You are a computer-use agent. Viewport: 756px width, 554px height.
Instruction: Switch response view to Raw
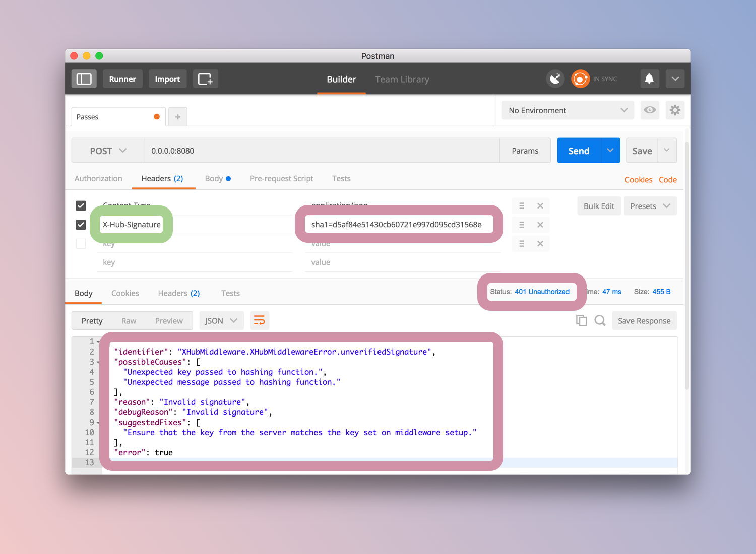129,321
